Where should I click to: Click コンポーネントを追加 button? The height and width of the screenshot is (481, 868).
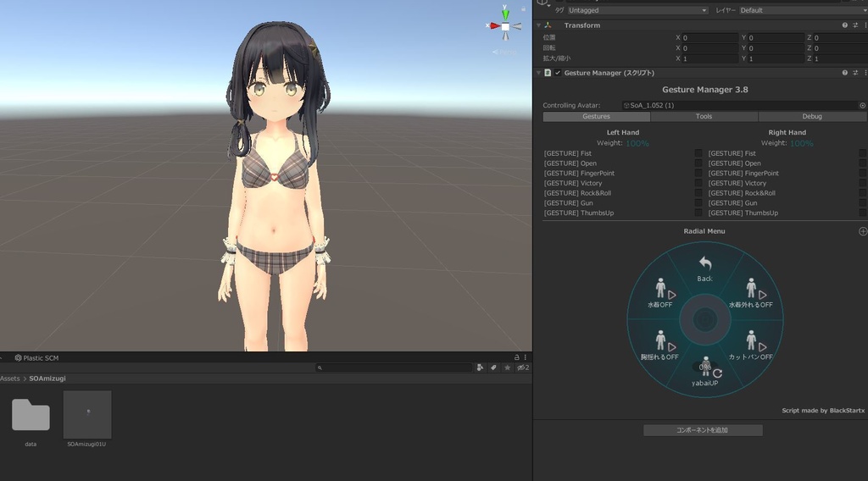[x=703, y=430]
